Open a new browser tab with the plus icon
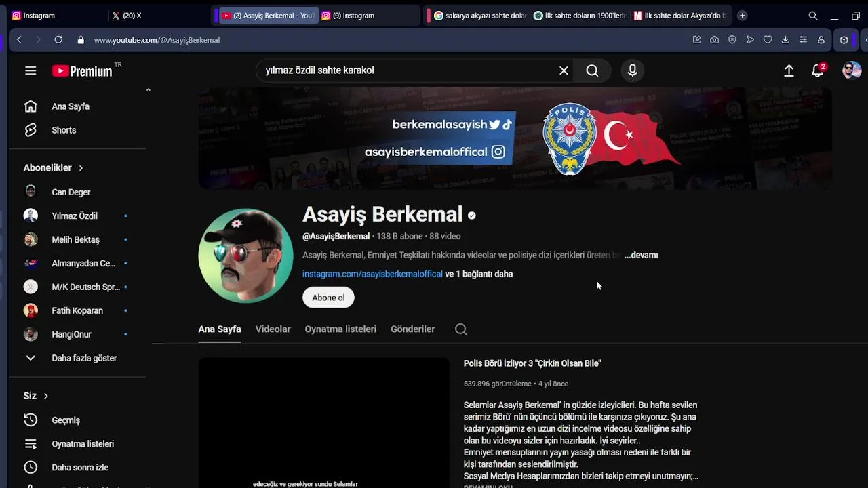Viewport: 868px width, 488px height. [x=743, y=16]
